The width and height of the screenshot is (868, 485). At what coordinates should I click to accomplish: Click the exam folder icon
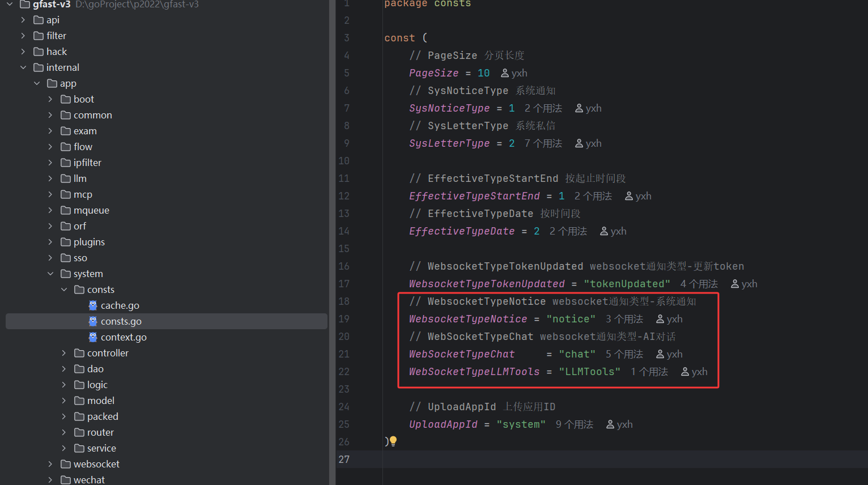pyautogui.click(x=66, y=131)
